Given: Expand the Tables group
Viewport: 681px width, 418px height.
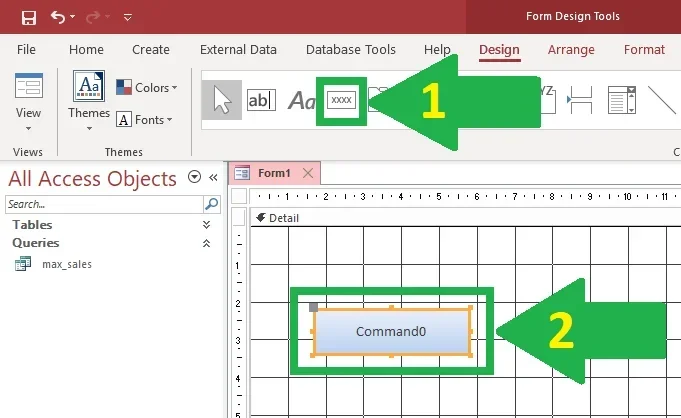Looking at the screenshot, I should coord(206,225).
